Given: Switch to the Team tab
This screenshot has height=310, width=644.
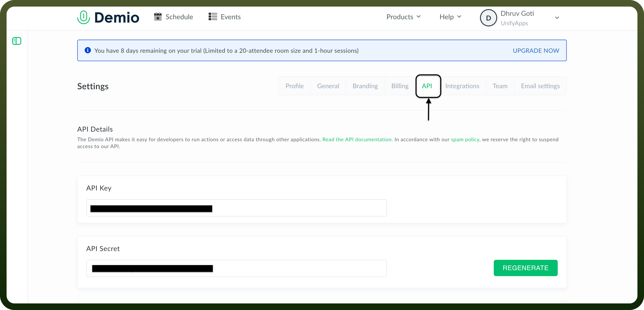Looking at the screenshot, I should tap(500, 86).
